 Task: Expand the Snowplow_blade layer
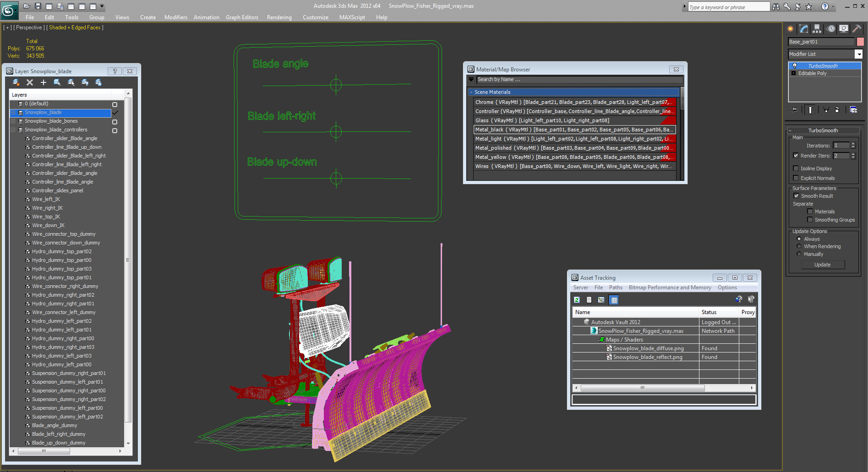coord(13,113)
